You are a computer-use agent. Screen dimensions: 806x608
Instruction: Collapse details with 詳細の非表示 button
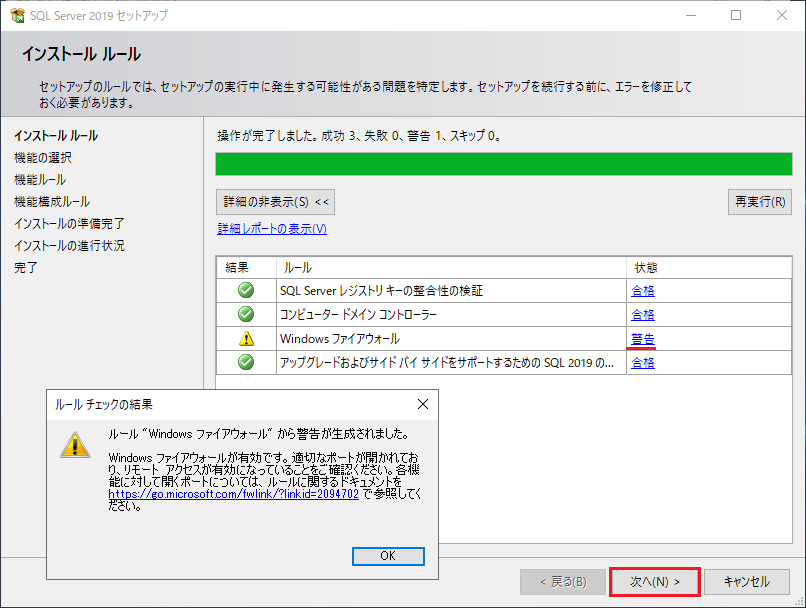coord(276,201)
